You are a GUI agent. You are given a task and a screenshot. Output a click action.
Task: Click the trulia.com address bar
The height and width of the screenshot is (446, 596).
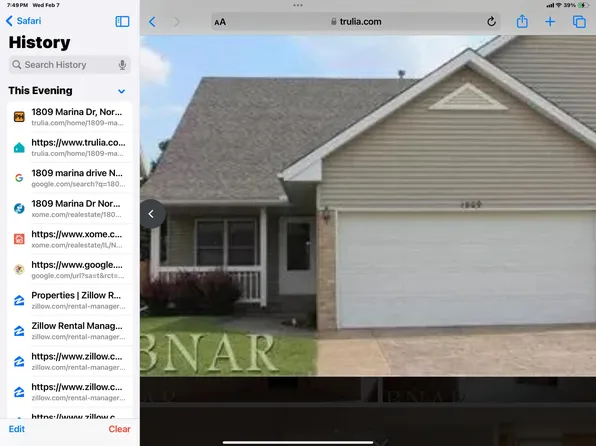pos(356,22)
